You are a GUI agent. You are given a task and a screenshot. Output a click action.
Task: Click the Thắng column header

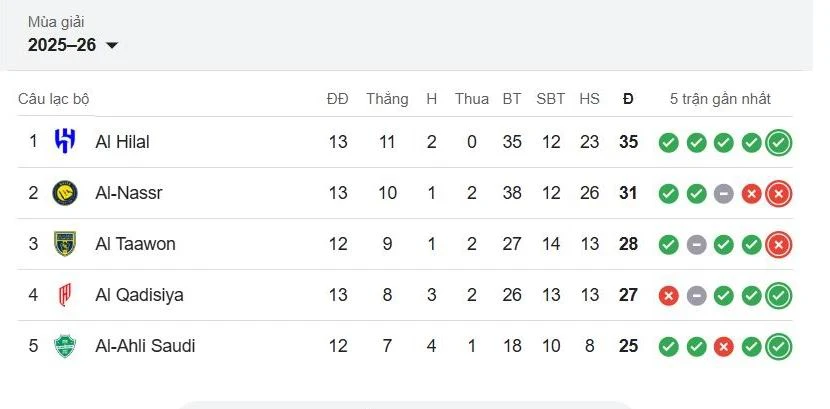[387, 99]
